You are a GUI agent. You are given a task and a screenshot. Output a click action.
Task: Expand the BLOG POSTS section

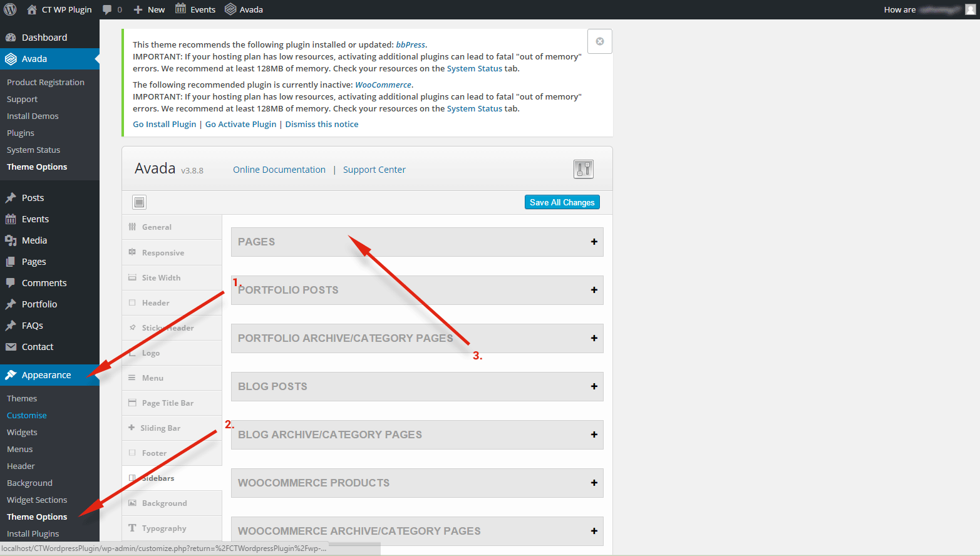click(593, 386)
